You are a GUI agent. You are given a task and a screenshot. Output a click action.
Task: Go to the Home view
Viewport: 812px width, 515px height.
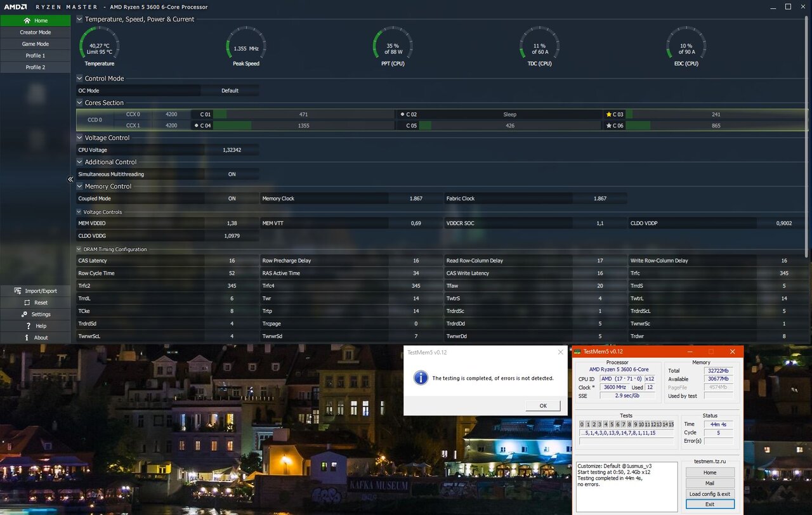pyautogui.click(x=35, y=20)
